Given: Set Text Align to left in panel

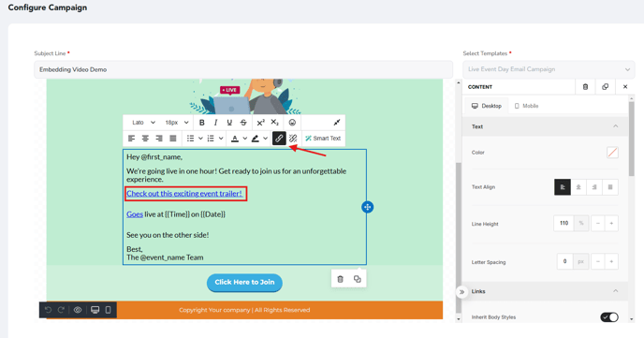Looking at the screenshot, I should click(x=563, y=187).
